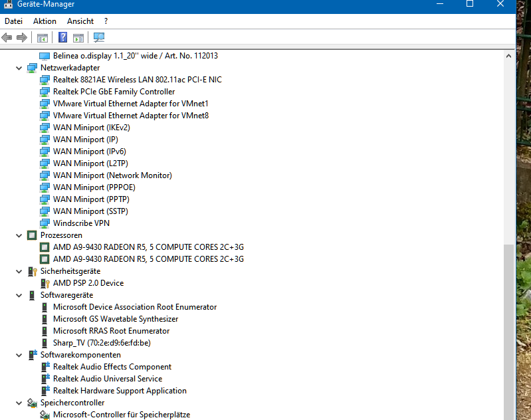
Task: Click icon of Realtek PCIe GbE Family Controller
Action: pos(45,92)
